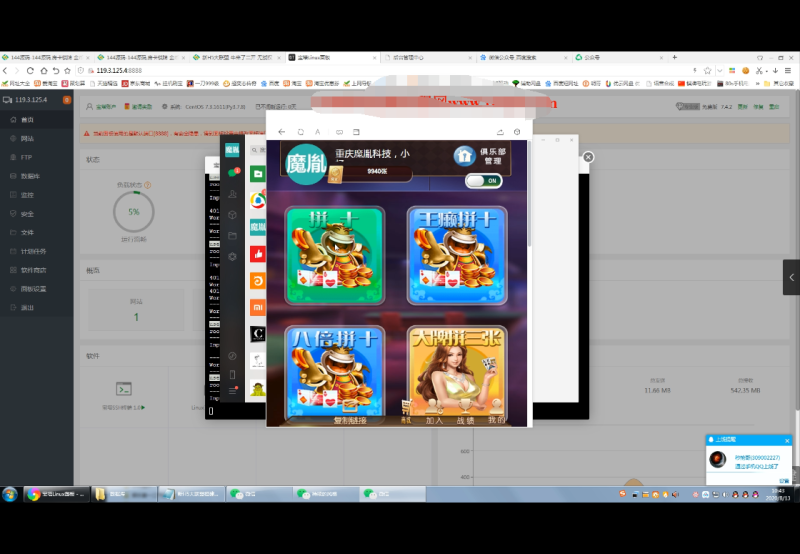Close the overlay with round X button
Image resolution: width=800 pixels, height=554 pixels.
click(588, 157)
